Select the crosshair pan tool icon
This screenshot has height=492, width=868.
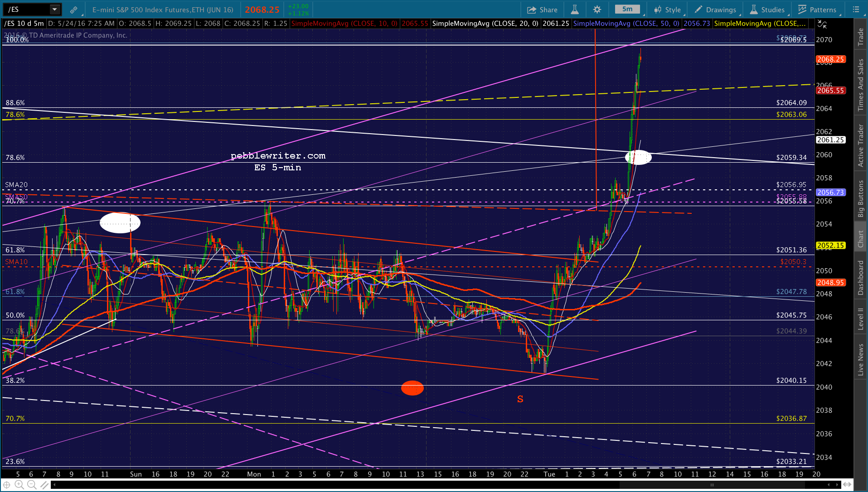click(7, 485)
